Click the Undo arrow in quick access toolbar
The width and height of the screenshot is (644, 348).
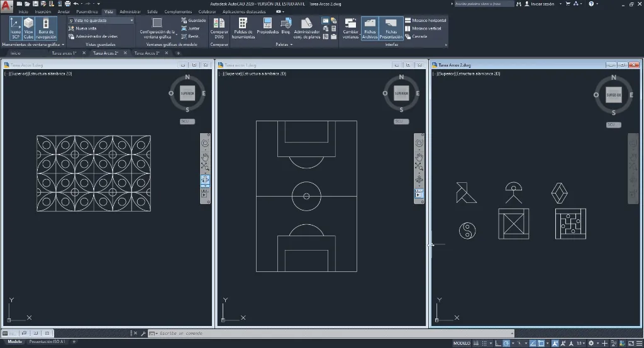tap(75, 4)
